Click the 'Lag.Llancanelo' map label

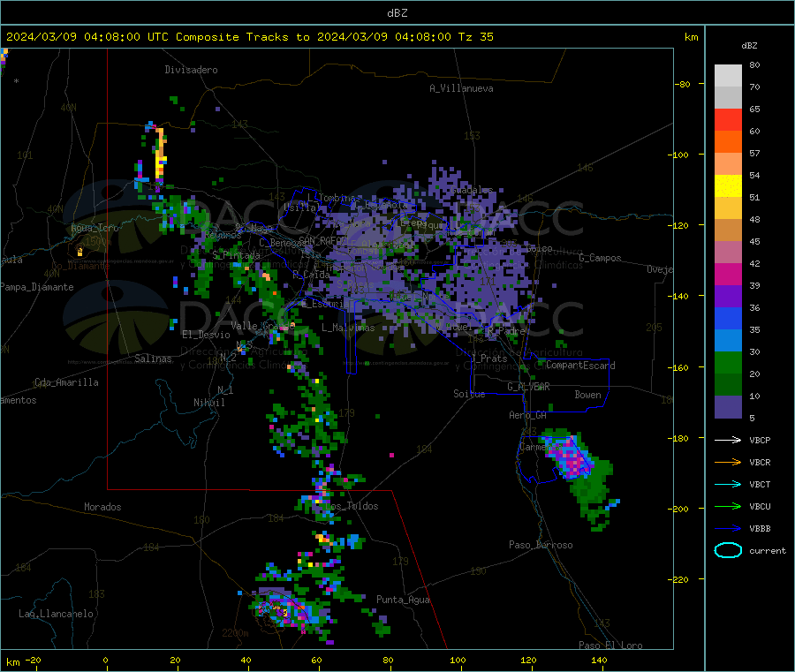[56, 614]
